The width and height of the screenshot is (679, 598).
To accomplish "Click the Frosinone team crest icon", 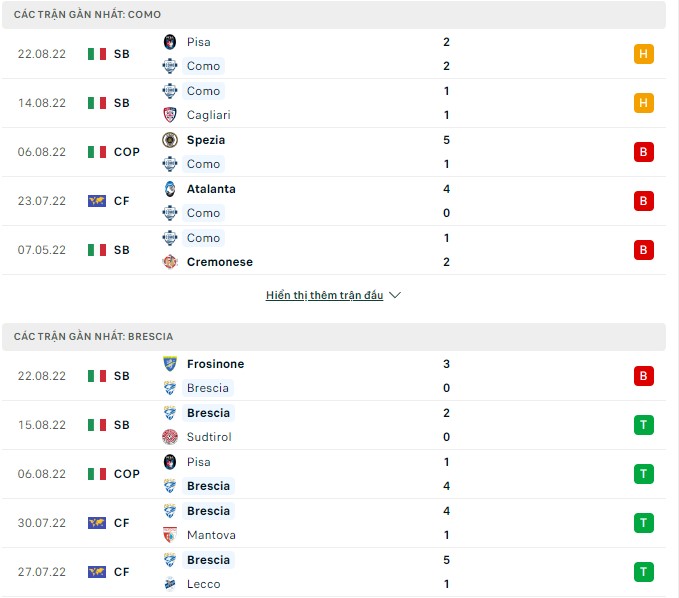I will click(170, 364).
